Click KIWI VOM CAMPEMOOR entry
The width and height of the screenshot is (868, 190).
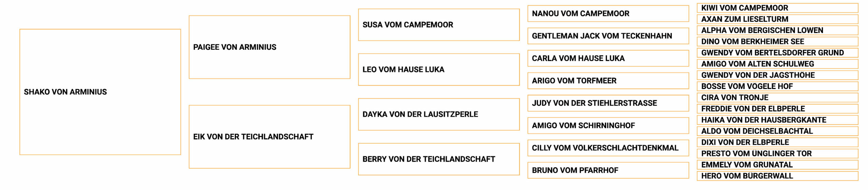(777, 8)
